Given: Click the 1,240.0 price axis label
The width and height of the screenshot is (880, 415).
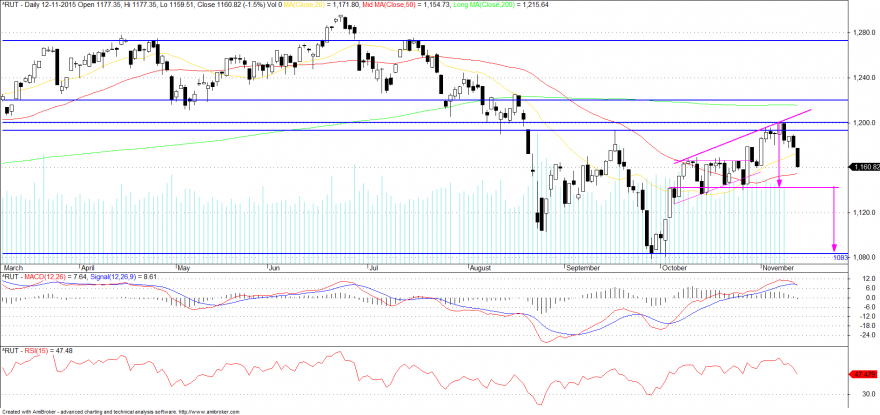Looking at the screenshot, I should 862,77.
